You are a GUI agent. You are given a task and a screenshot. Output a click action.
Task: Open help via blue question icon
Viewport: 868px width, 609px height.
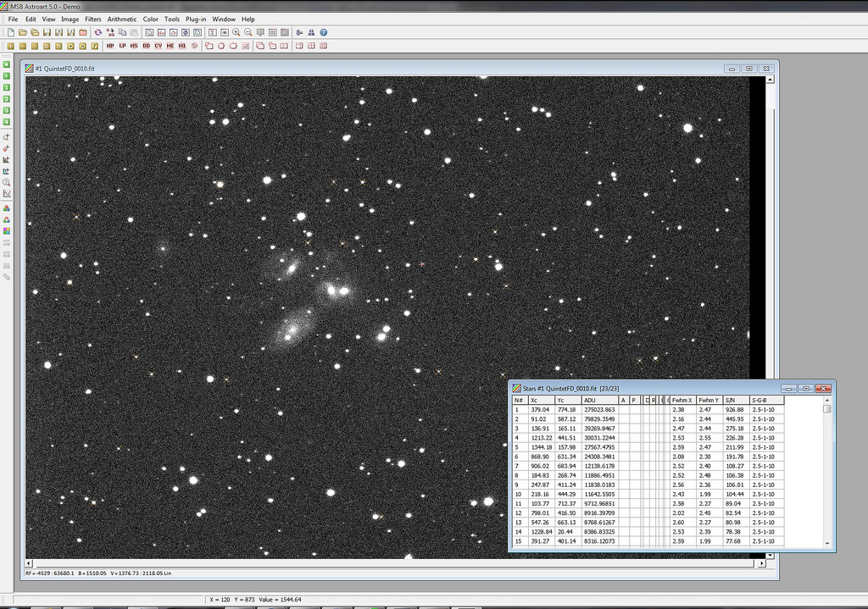pyautogui.click(x=324, y=32)
